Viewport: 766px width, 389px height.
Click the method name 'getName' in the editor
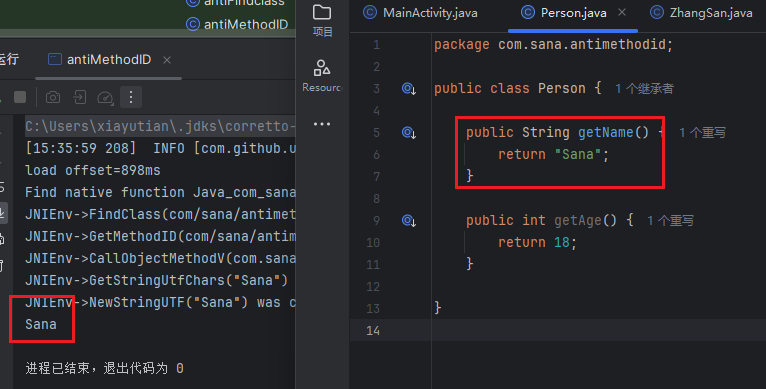pos(606,132)
